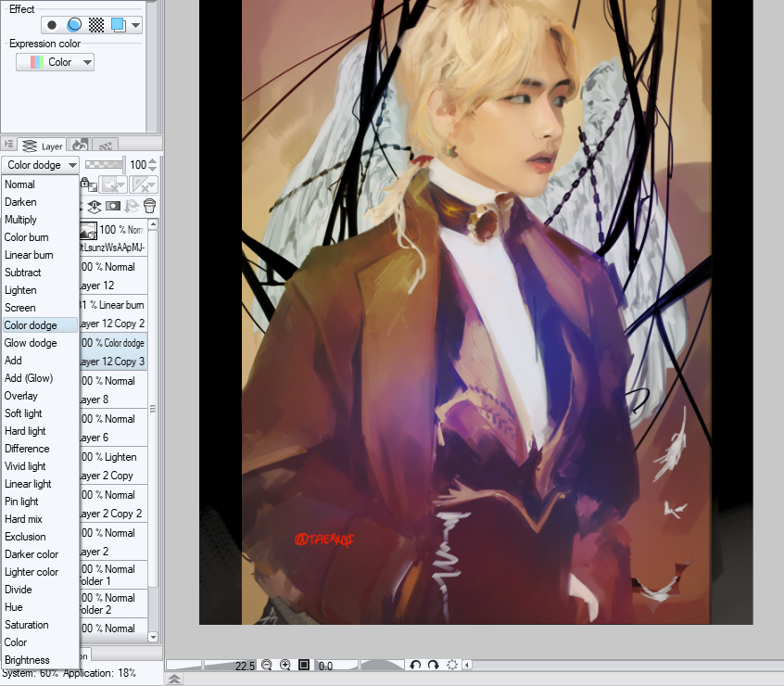Viewport: 784px width, 686px height.
Task: Open the ruler visibility dropdown button
Action: point(144,184)
